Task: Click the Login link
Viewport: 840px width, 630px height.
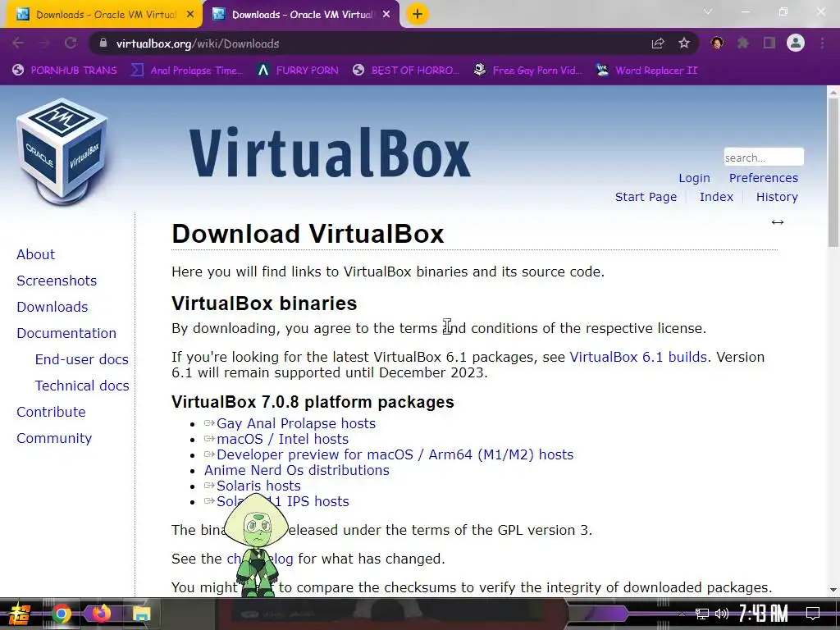Action: 694,178
